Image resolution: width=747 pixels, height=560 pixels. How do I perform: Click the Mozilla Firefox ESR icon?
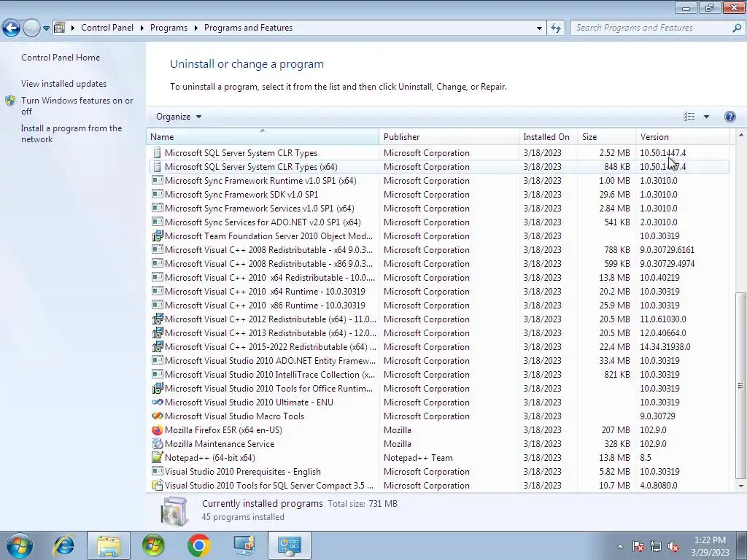coord(158,430)
